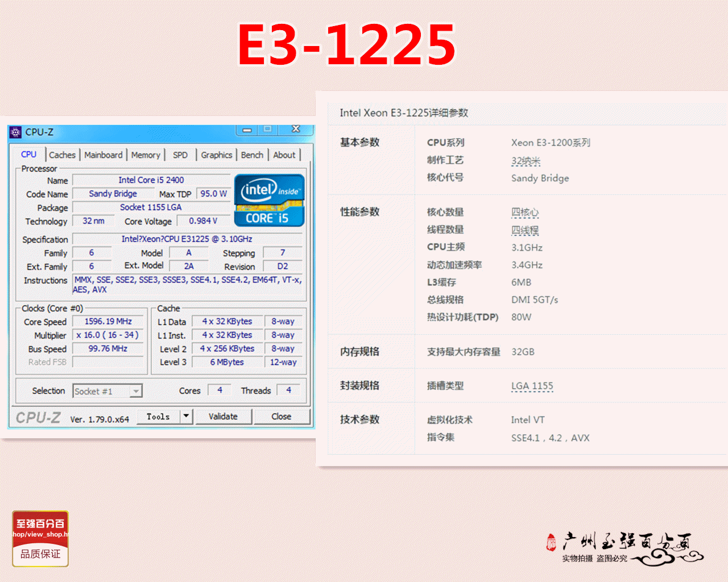This screenshot has height=582, width=728.
Task: Click the 四核心 underlined link
Action: (x=525, y=212)
